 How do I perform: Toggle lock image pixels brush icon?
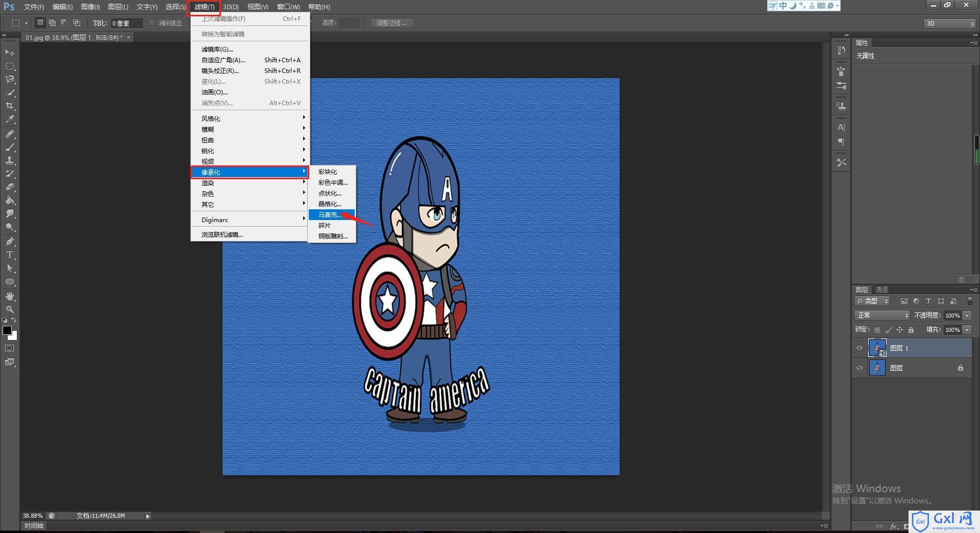pos(889,330)
